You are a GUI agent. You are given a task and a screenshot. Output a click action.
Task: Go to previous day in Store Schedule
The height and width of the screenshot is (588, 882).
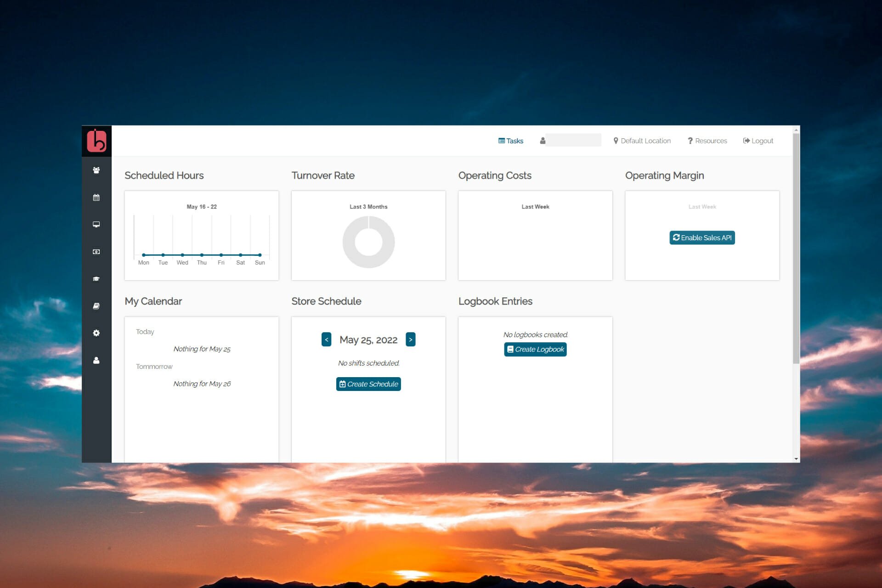(x=327, y=339)
